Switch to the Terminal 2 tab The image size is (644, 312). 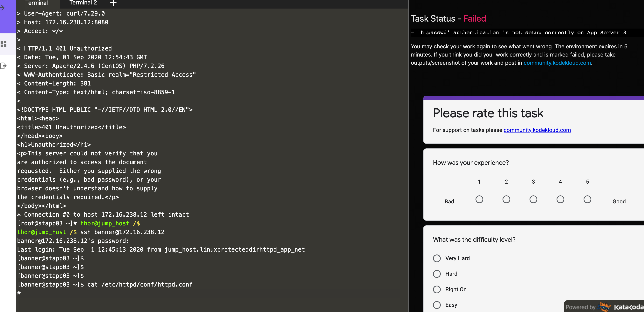(83, 3)
